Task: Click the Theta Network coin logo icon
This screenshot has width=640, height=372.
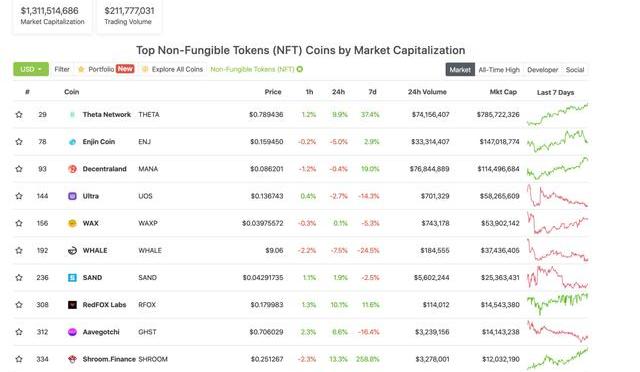Action: point(72,115)
